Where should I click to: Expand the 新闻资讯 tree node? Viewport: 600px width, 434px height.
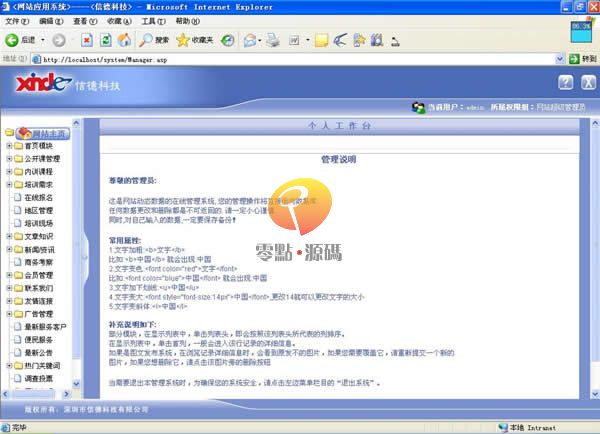tap(9, 249)
